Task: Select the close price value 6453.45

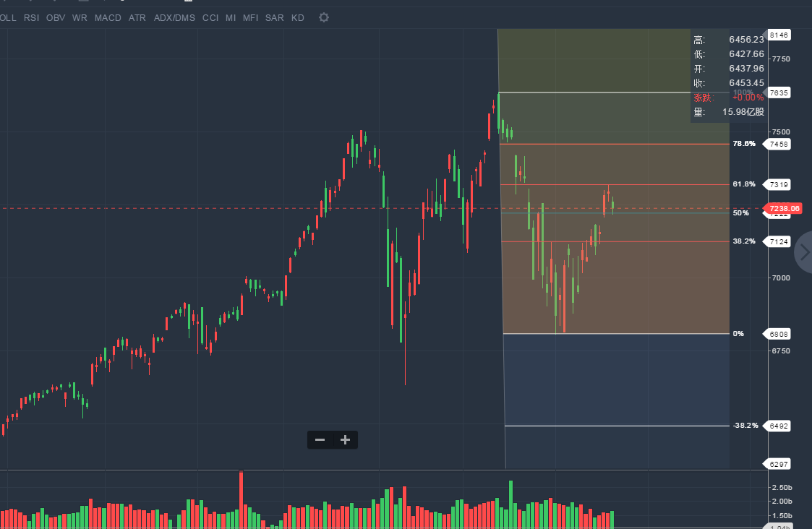Action: 746,83
